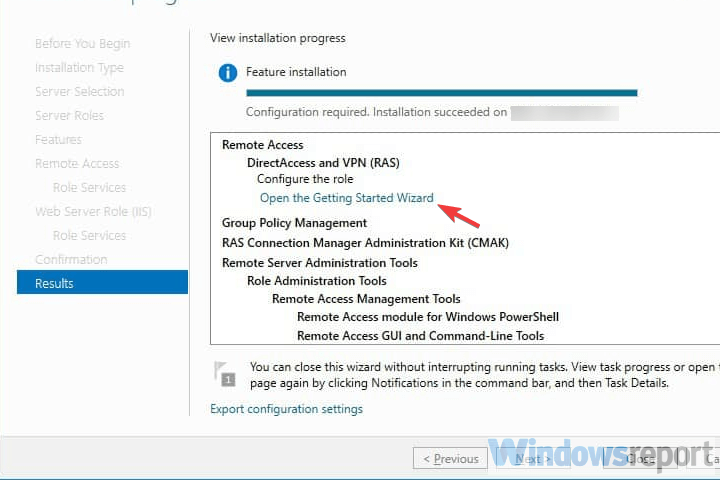Select Server Selection step
This screenshot has height=480, width=720.
(80, 91)
